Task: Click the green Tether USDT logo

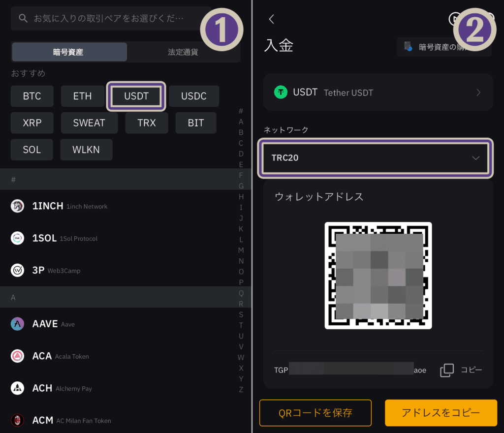Action: [x=281, y=92]
